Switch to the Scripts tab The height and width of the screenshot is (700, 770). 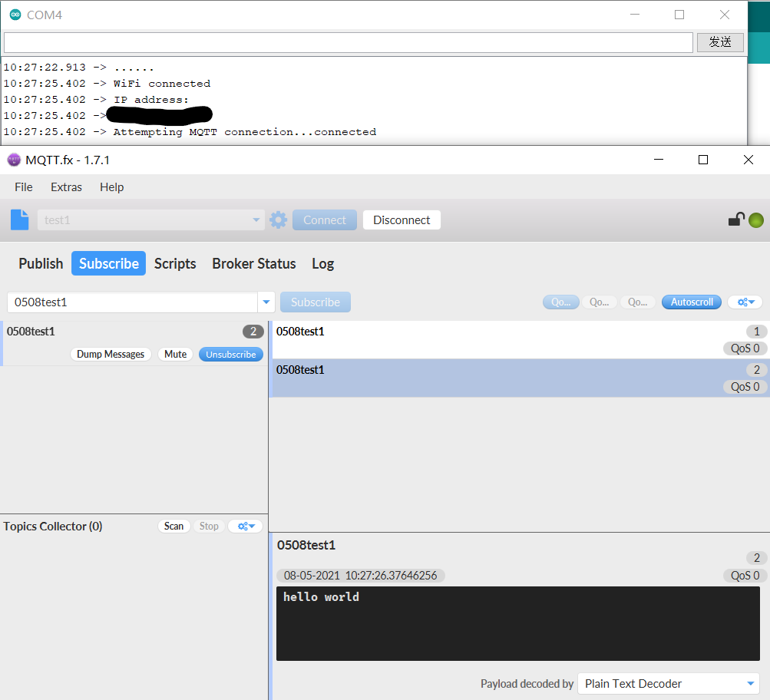click(x=175, y=263)
